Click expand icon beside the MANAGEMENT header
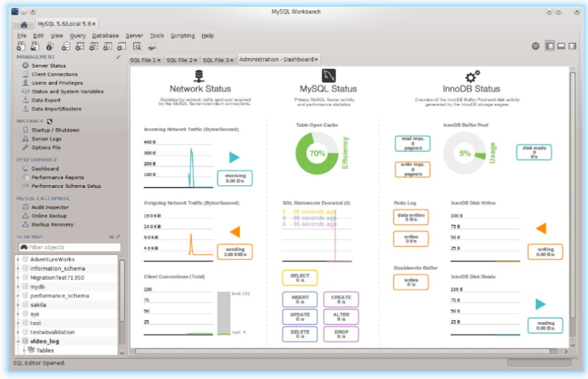The image size is (588, 379). point(118,57)
